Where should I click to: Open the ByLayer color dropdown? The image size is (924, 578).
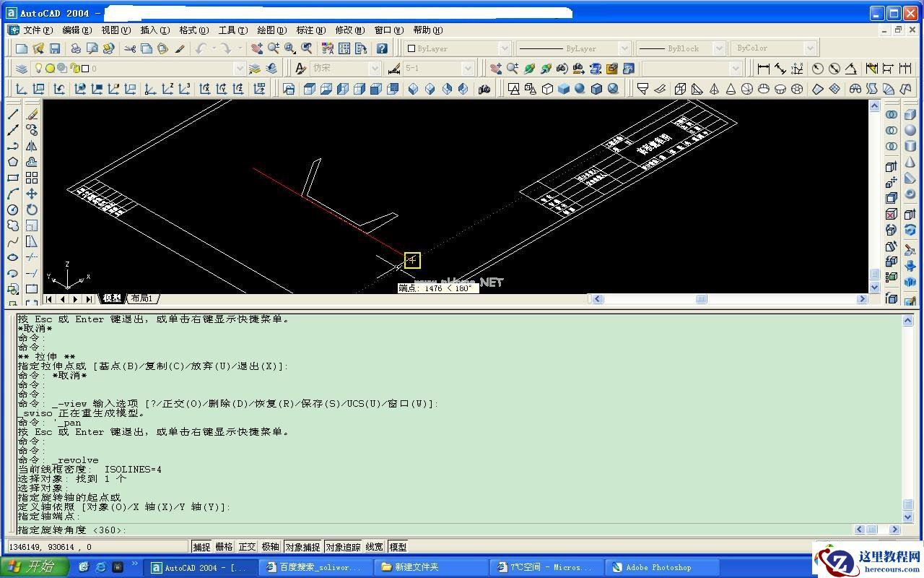click(505, 48)
